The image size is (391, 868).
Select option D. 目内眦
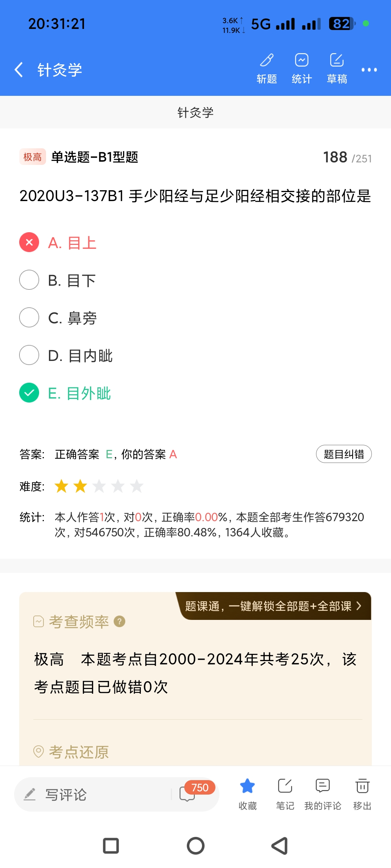coord(29,355)
